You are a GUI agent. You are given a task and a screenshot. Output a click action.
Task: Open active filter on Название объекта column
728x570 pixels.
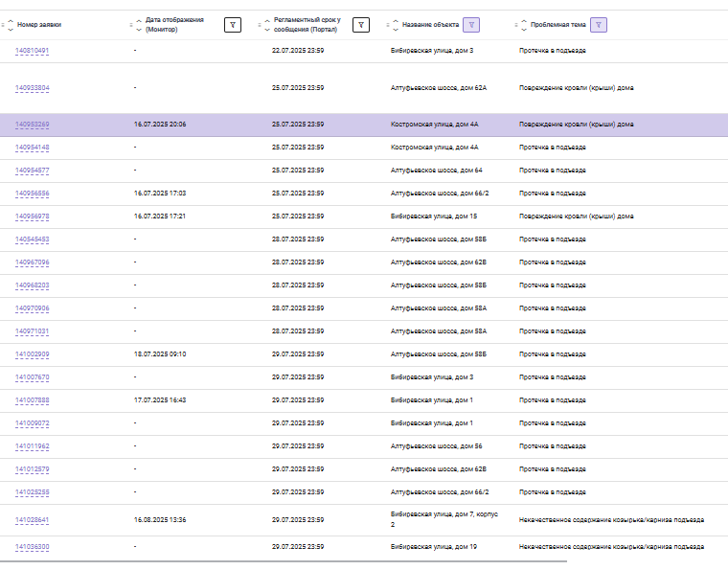click(471, 25)
